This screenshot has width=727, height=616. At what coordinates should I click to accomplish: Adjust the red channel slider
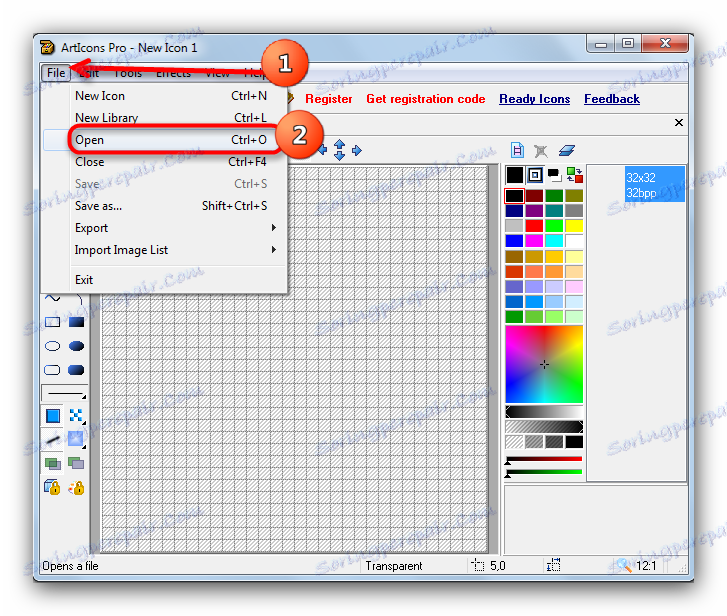pyautogui.click(x=544, y=459)
